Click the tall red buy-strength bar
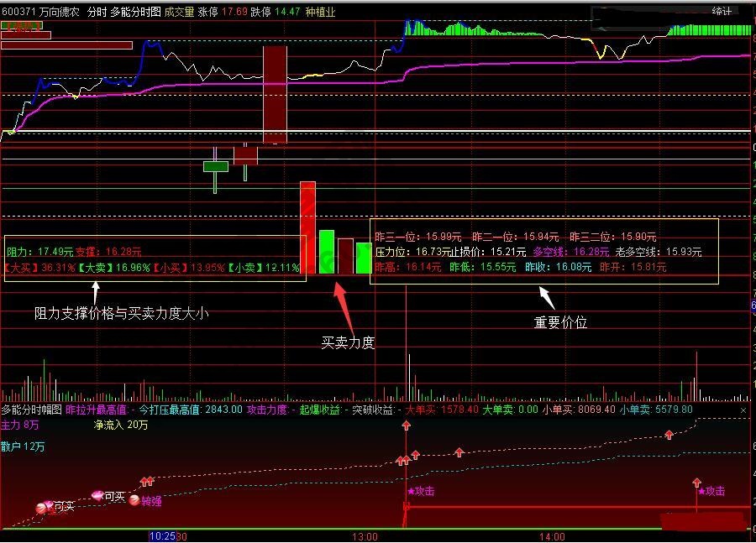 [307, 227]
